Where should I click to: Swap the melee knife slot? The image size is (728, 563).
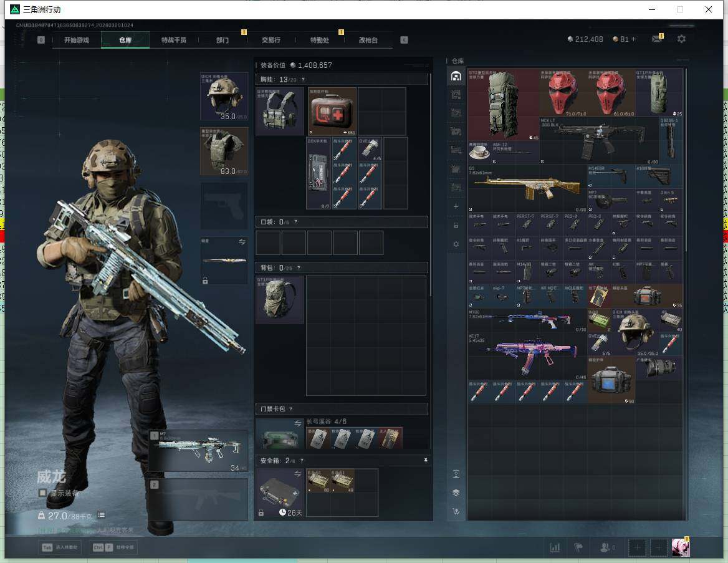coord(242,241)
